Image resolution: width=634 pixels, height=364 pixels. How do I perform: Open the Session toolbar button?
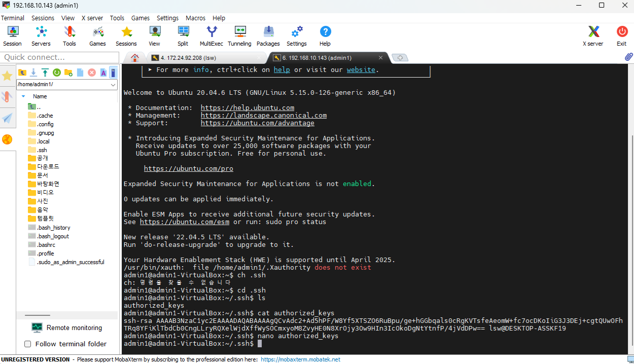click(12, 36)
